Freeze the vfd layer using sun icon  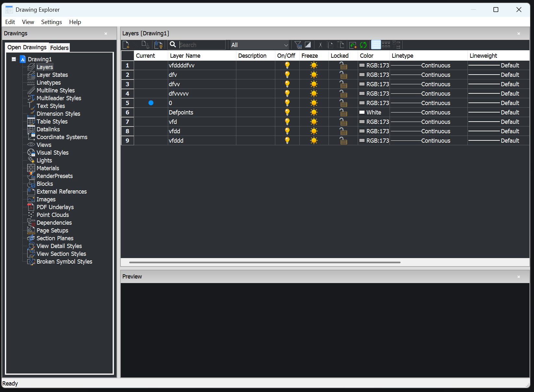pyautogui.click(x=314, y=122)
